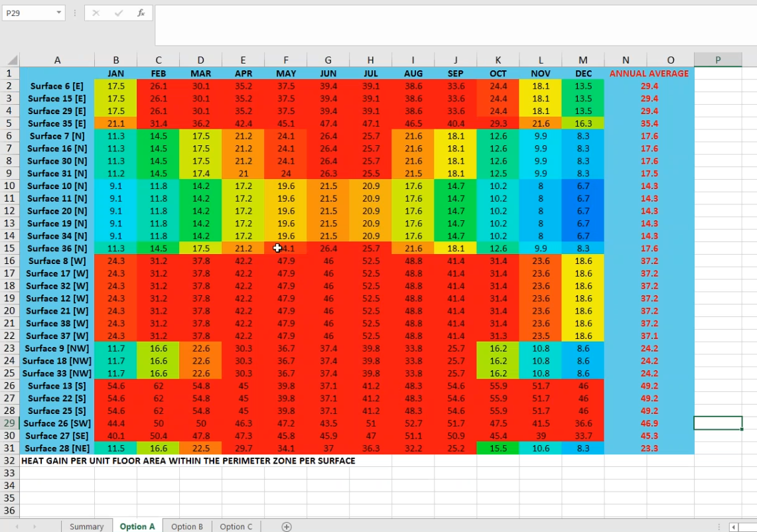
Task: Click the Cancel X icon in formula bar
Action: pos(96,13)
